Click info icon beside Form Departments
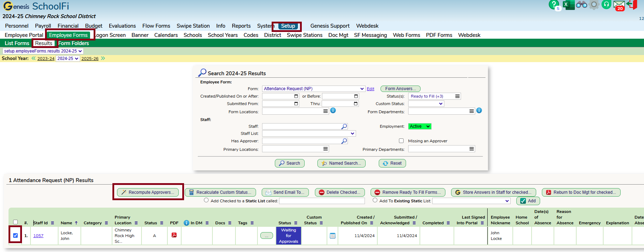This screenshot has height=252, width=644. click(479, 110)
